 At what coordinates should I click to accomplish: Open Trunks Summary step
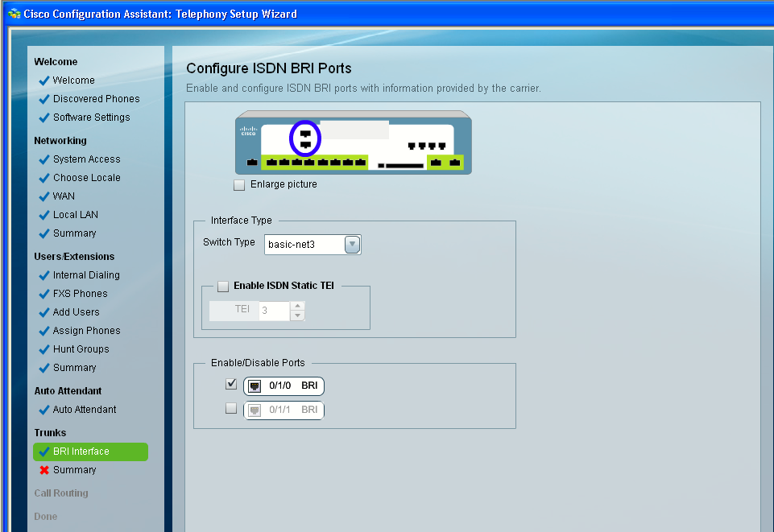point(75,470)
